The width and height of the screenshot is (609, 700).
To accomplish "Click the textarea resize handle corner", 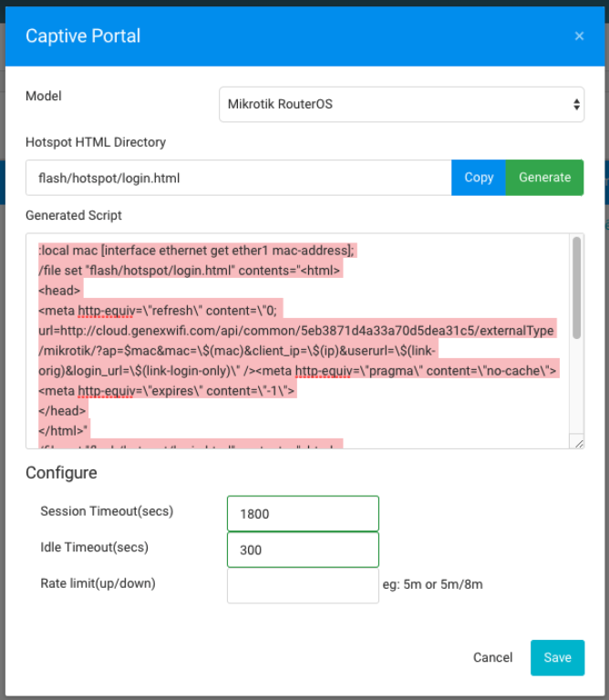I will point(579,443).
